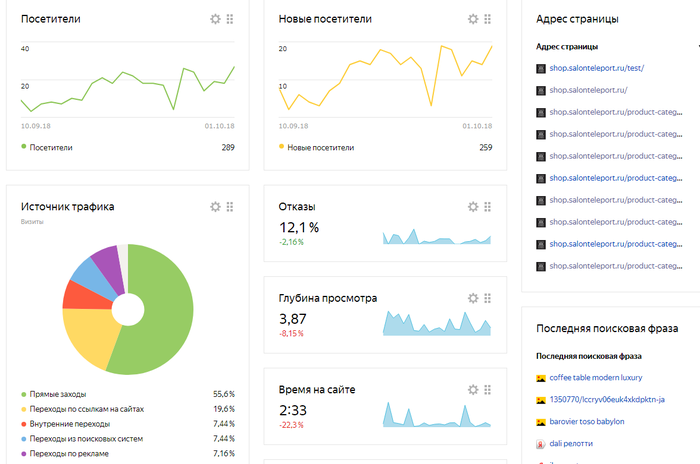The image size is (700, 464).
Task: Open settings gear of Новые посетители widget
Action: [x=473, y=19]
